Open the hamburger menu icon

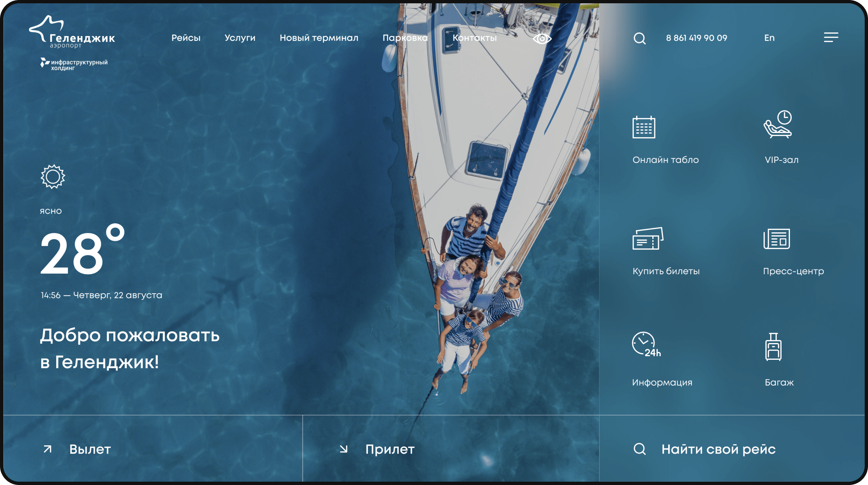831,37
